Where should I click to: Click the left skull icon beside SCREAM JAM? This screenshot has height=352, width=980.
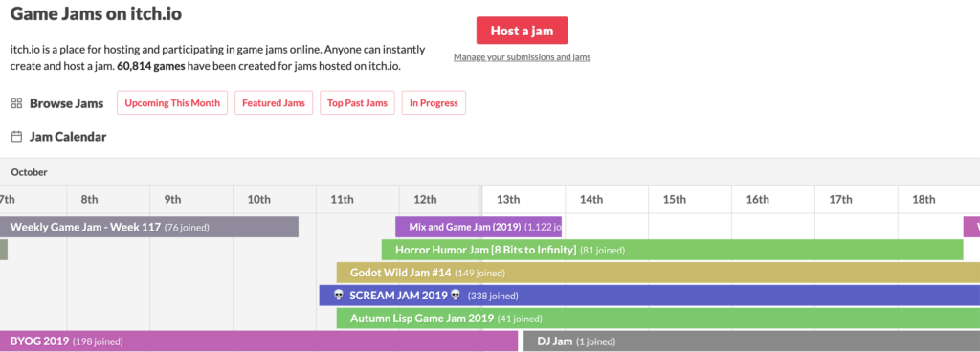point(339,296)
